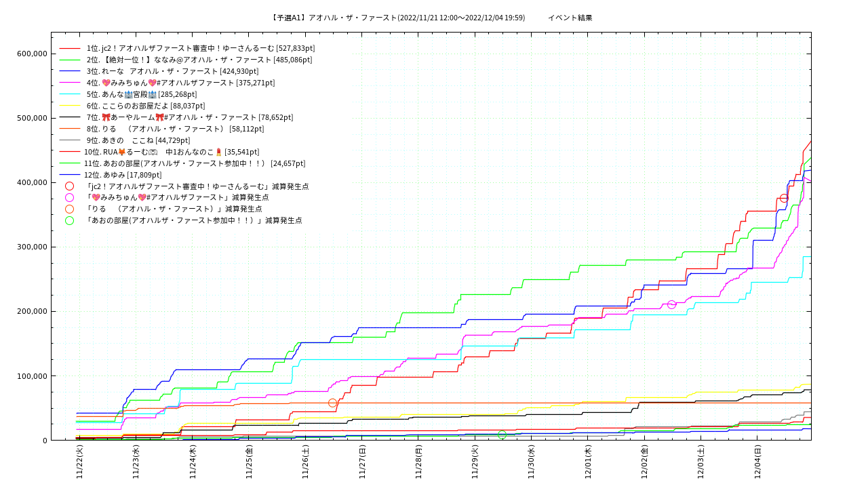Select legend entry 8位 りる 58,112pt
The image size is (868, 488).
175,129
